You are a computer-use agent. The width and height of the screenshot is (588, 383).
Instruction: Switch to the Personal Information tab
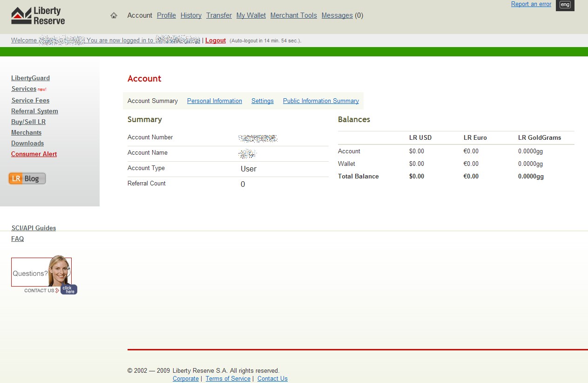click(215, 101)
